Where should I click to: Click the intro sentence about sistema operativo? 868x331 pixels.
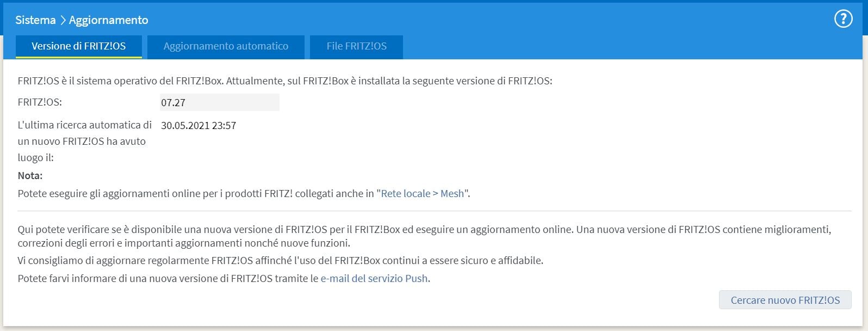[x=284, y=81]
